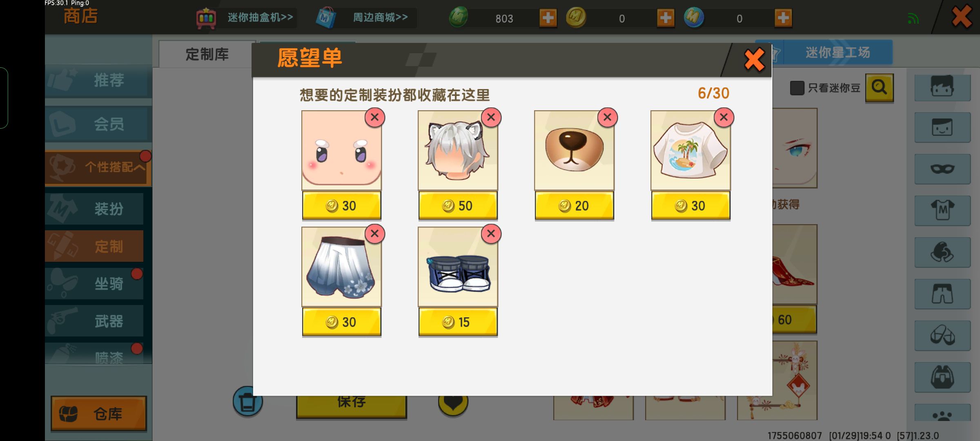This screenshot has width=980, height=441.
Task: Click the trash can delete icon
Action: pos(247,401)
